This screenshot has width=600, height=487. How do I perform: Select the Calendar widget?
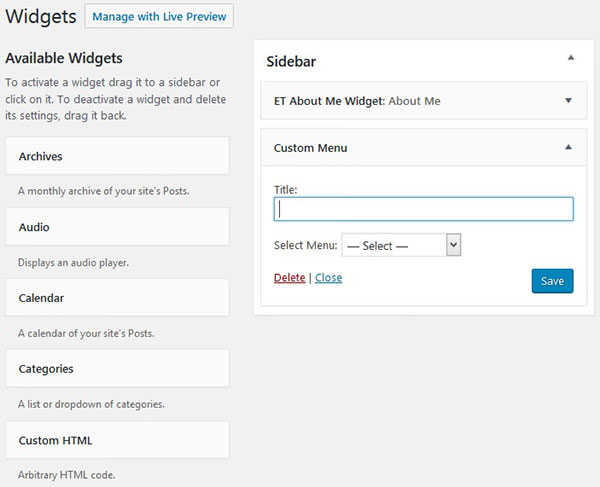click(x=117, y=298)
